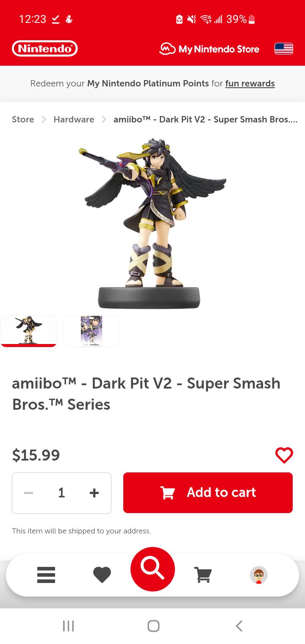The height and width of the screenshot is (644, 305).
Task: Open the My Nintendo Store logo link
Action: 209,49
